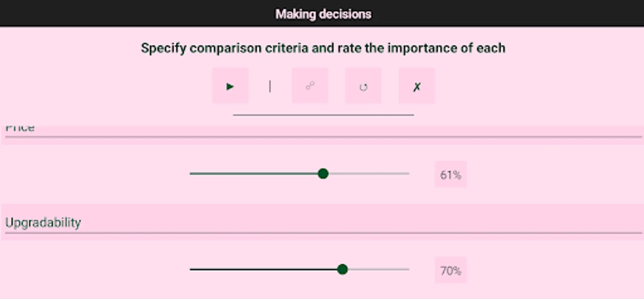Click the horizontal divider line below the toolbar

tap(323, 115)
